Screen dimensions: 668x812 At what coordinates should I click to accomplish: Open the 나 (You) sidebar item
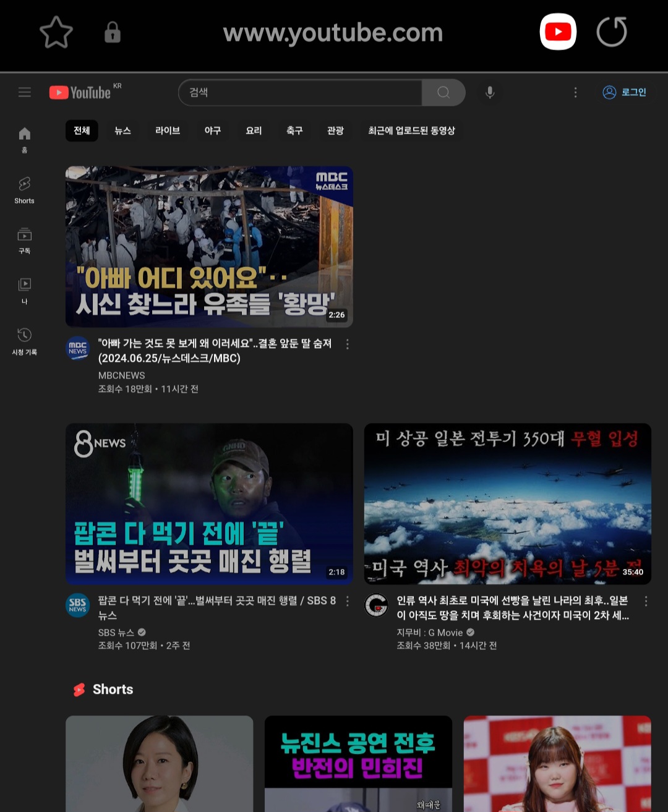25,291
